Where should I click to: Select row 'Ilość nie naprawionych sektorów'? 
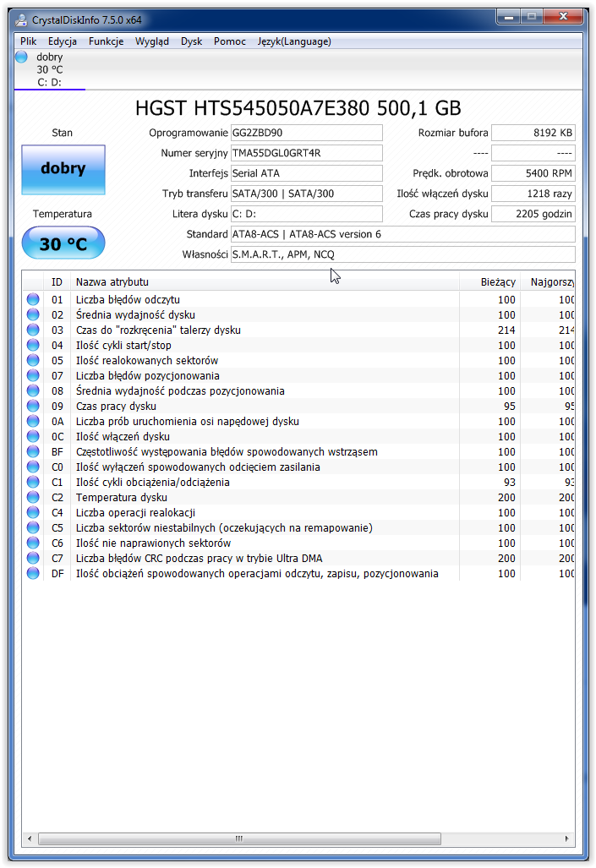tap(298, 543)
